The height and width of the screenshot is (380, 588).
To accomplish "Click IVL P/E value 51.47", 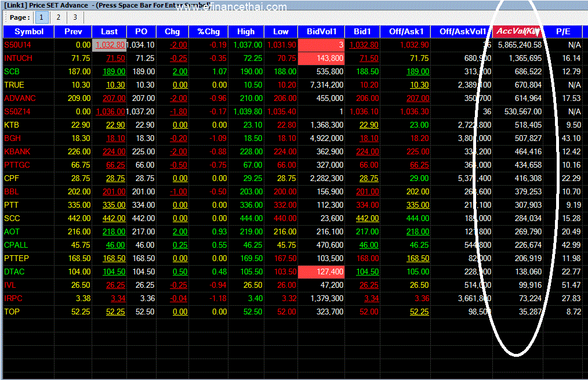I will point(571,285).
